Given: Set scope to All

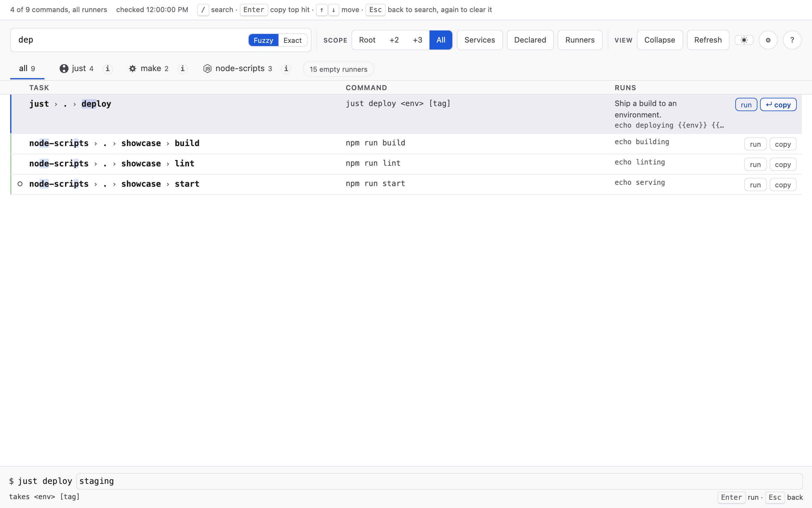Looking at the screenshot, I should (441, 40).
